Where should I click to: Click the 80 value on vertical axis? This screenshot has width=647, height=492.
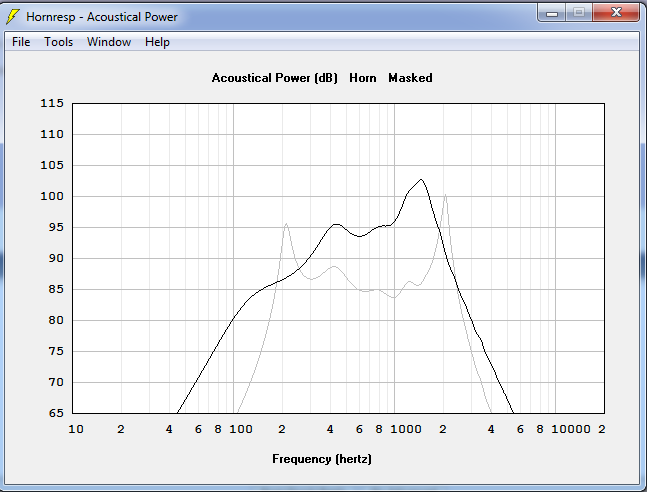pyautogui.click(x=56, y=320)
